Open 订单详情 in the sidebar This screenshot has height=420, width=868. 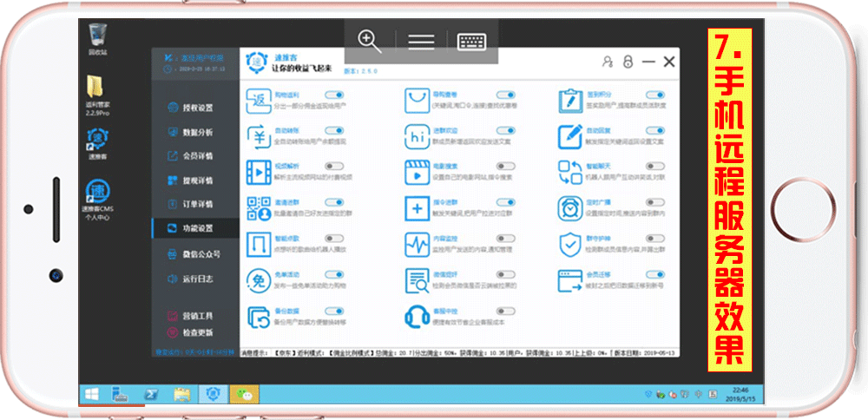point(195,204)
